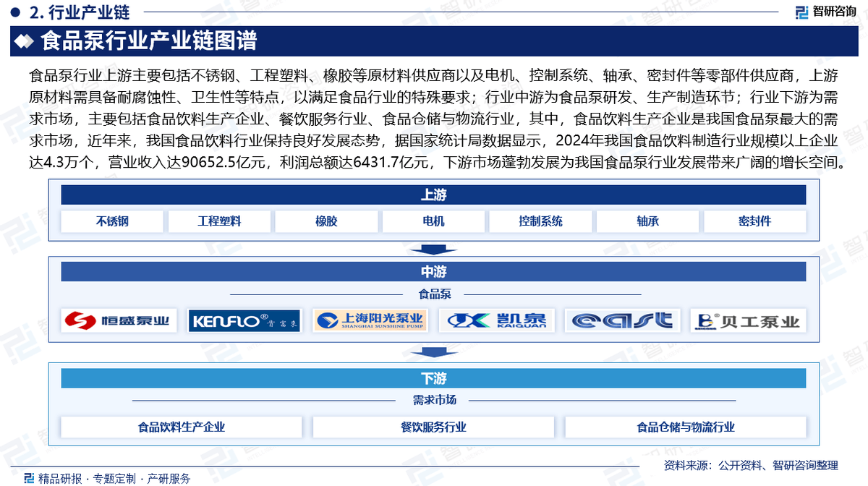Select the 橡胶 box
This screenshot has height=486, width=868.
tap(326, 221)
